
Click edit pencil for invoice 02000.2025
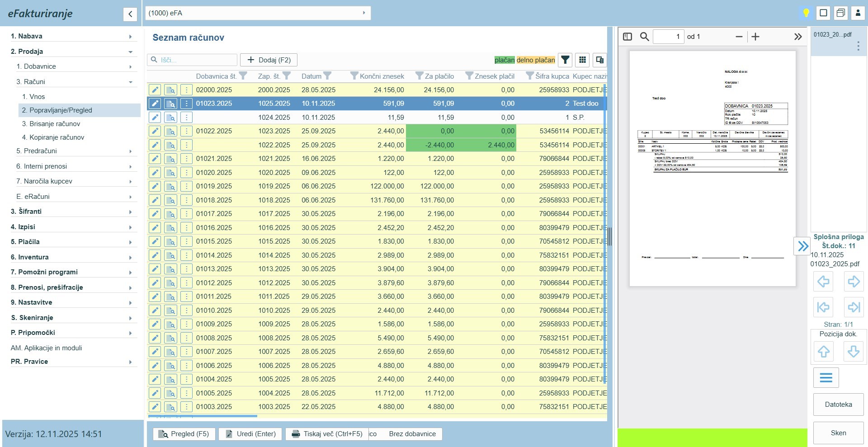(155, 90)
